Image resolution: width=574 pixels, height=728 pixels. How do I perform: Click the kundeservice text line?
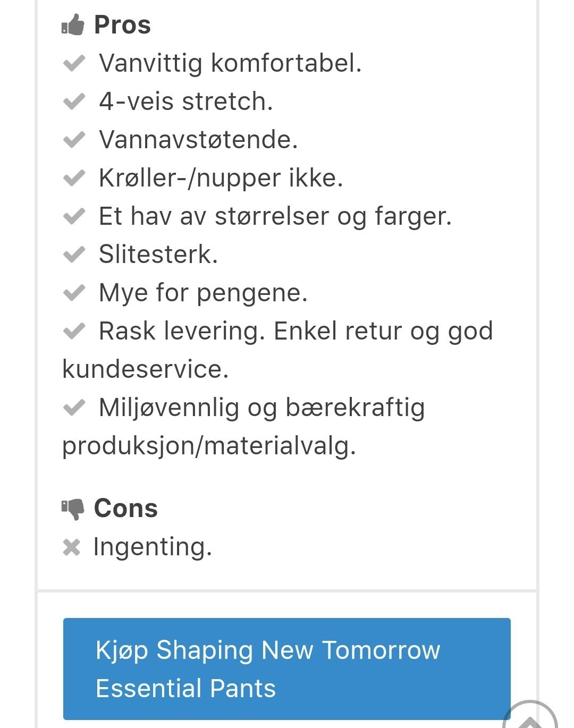click(145, 369)
